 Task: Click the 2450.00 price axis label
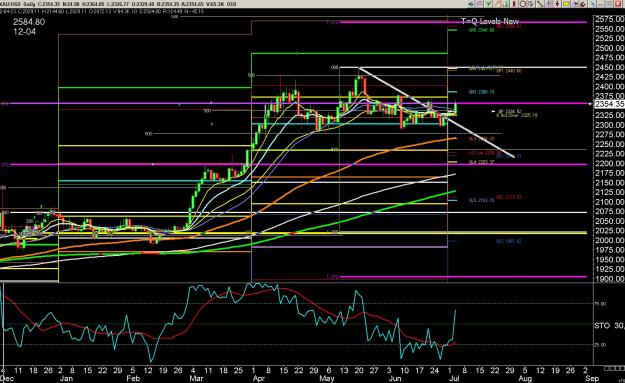(x=609, y=67)
